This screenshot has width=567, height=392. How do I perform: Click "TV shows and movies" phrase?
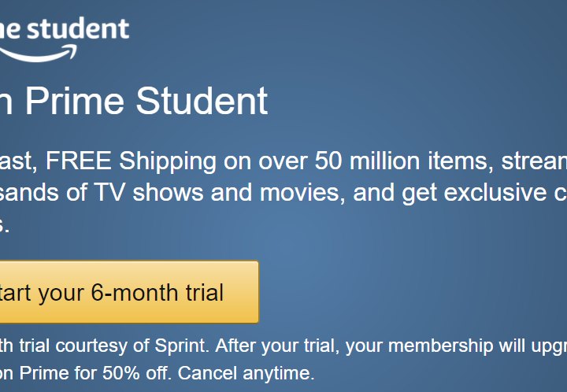coord(217,192)
